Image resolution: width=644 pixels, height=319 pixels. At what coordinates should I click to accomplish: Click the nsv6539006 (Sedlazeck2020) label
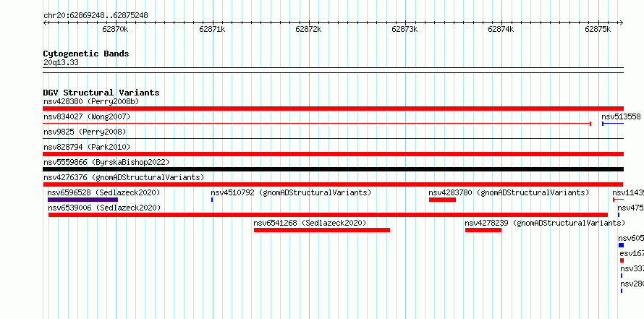[x=104, y=208]
